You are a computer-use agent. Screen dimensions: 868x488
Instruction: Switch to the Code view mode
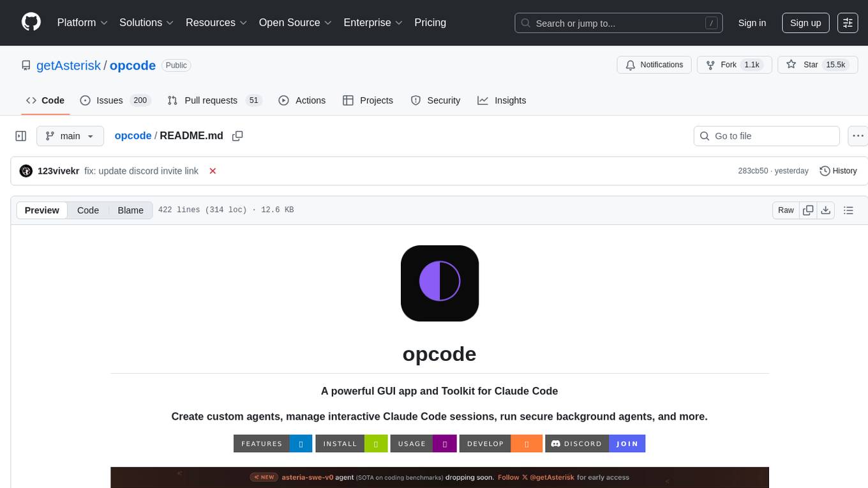pyautogui.click(x=88, y=210)
